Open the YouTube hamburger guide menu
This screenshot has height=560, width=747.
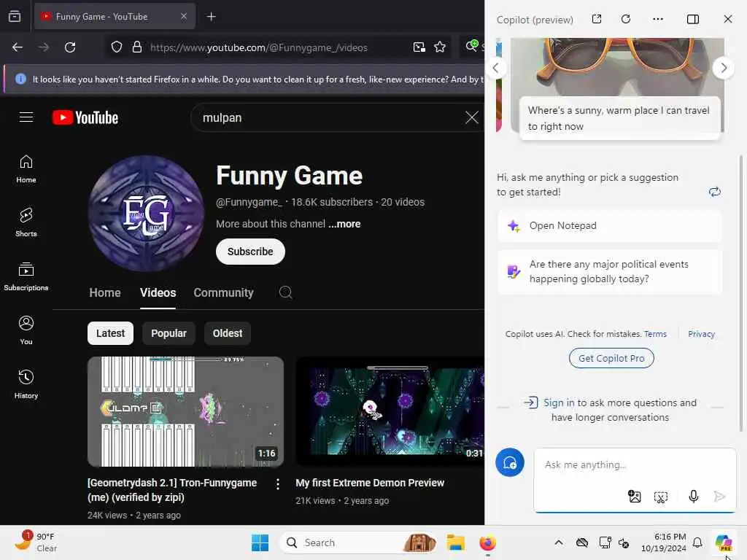pos(26,117)
